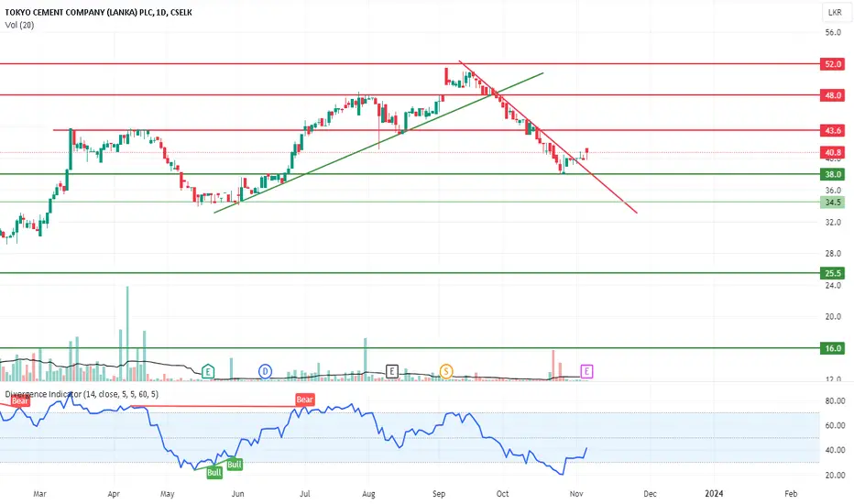Click the Mar label on time axis
854x504 pixels.
pyautogui.click(x=39, y=494)
